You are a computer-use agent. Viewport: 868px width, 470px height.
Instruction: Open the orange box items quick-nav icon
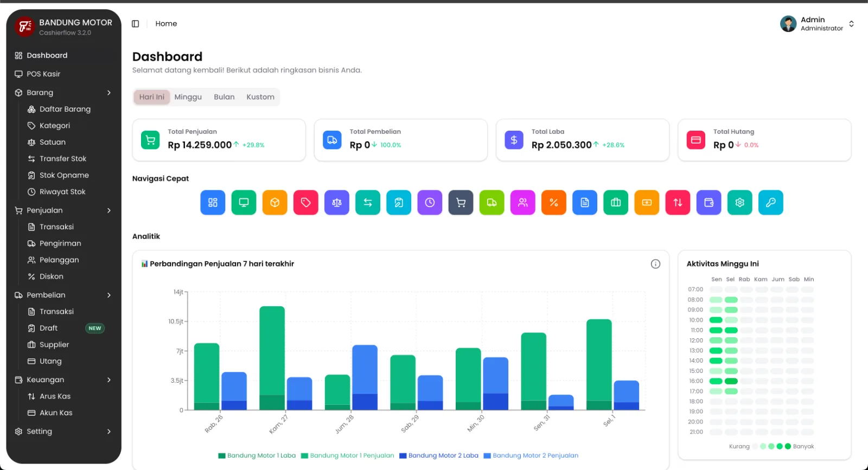click(x=275, y=202)
